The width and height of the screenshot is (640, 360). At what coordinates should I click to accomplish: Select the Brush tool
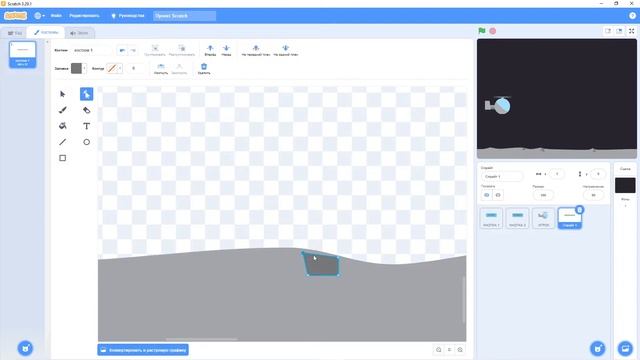coord(62,110)
